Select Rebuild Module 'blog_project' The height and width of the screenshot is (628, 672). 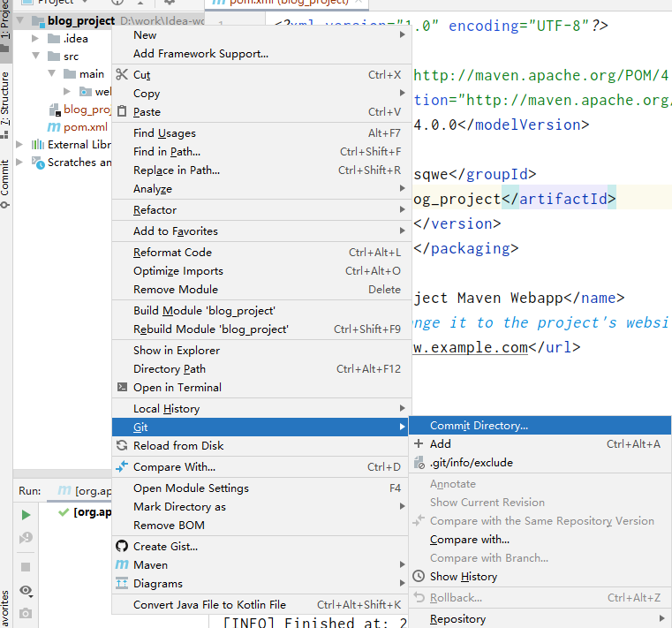(261, 329)
